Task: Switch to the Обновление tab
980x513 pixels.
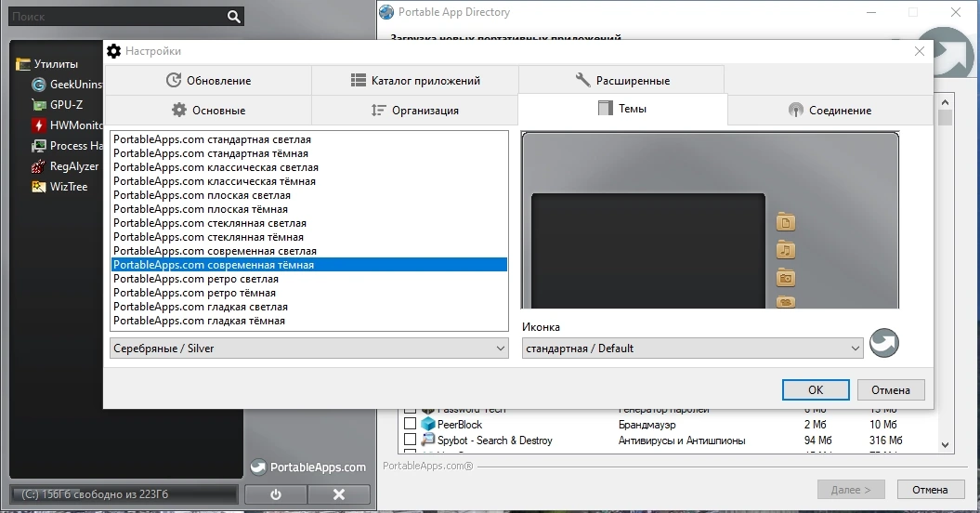Action: [x=208, y=80]
